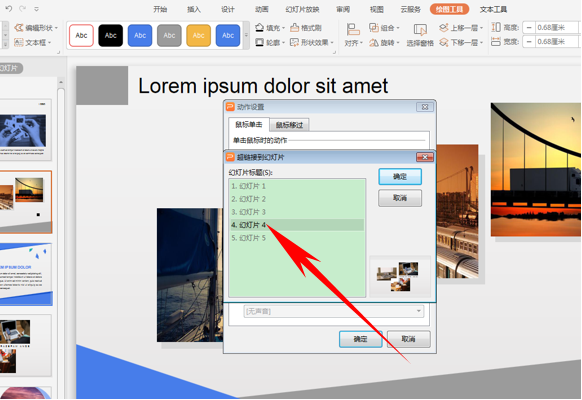Decrease the height value with minus stepper
The width and height of the screenshot is (582, 400).
[x=529, y=27]
